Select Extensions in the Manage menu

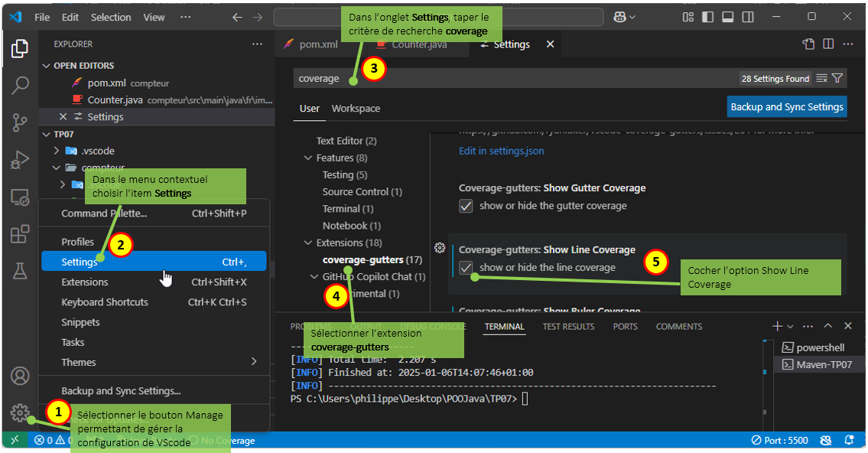[85, 282]
